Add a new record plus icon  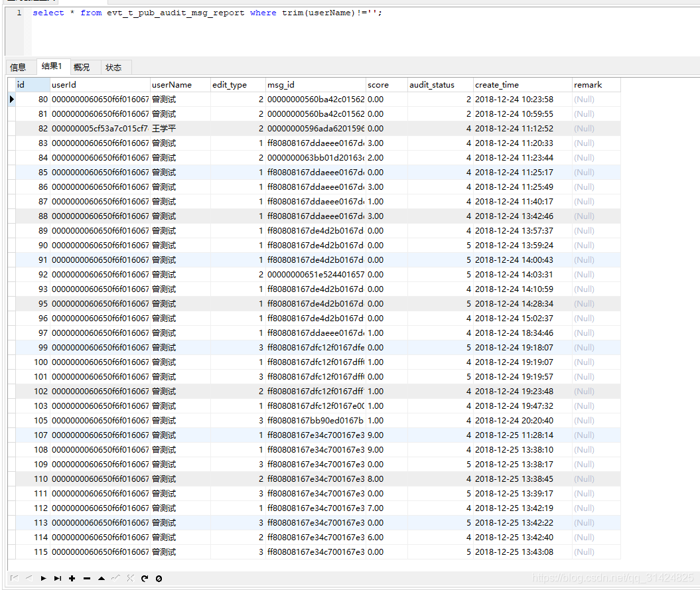[x=72, y=579]
